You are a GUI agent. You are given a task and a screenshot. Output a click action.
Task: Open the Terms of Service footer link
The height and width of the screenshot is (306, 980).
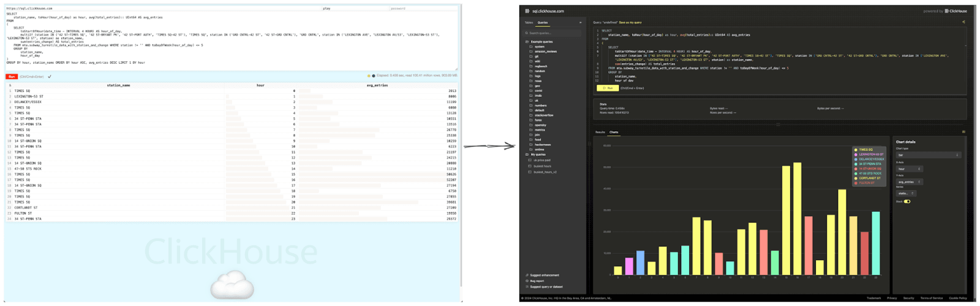(x=931, y=298)
